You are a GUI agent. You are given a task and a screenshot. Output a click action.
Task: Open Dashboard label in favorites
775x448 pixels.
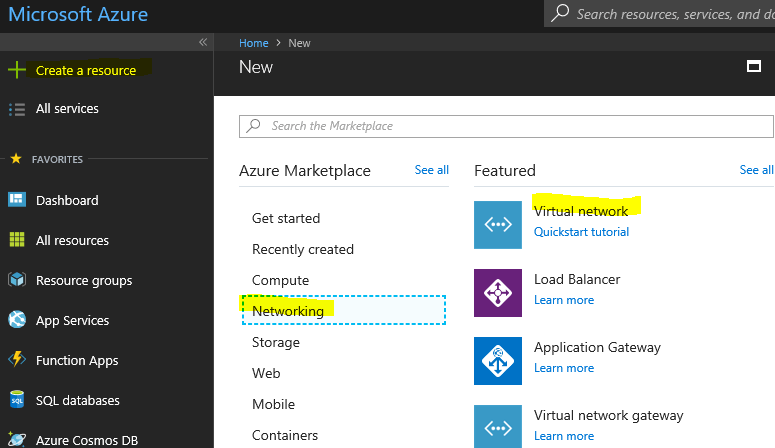tap(67, 200)
